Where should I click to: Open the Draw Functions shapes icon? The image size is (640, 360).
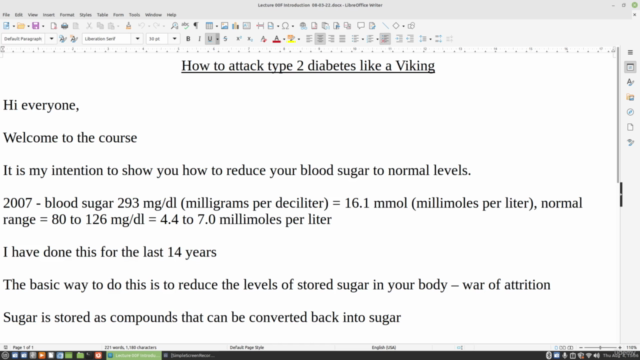tap(411, 26)
